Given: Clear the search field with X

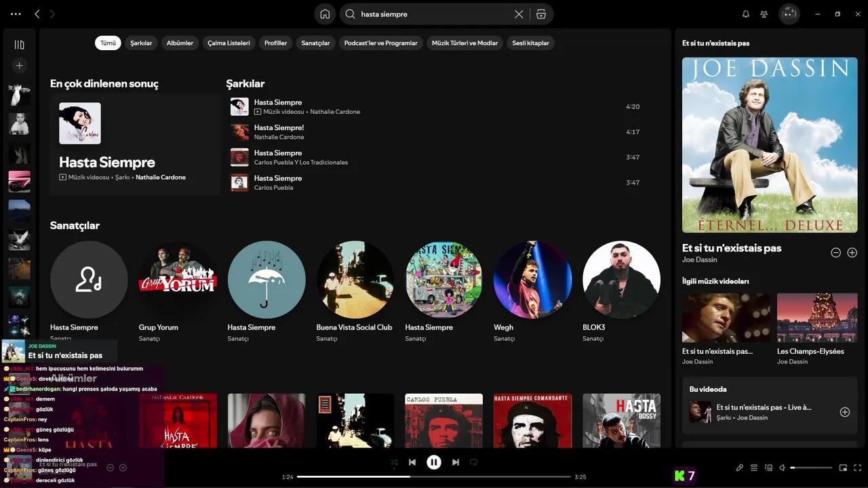Looking at the screenshot, I should (x=519, y=14).
